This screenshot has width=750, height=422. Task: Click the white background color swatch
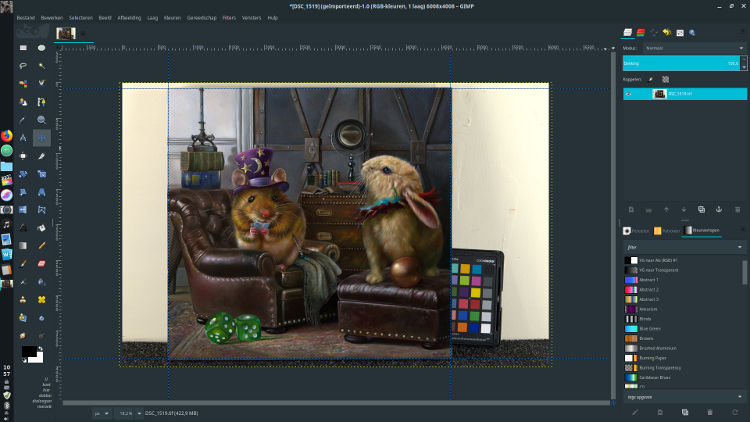coord(37,358)
